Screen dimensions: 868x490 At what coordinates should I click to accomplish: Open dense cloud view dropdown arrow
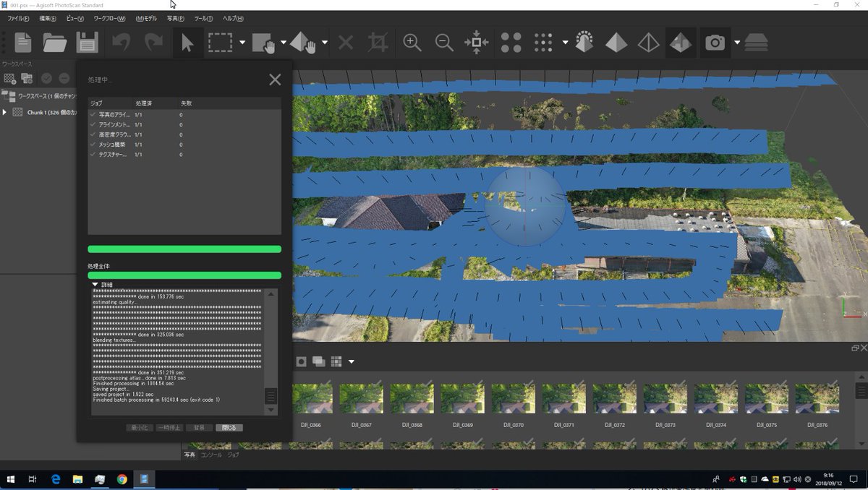point(565,43)
